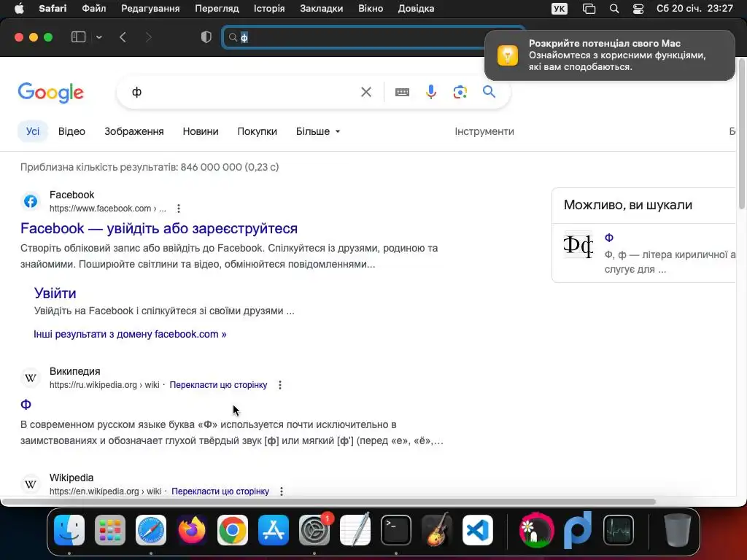Select the Усі results tab

click(33, 131)
